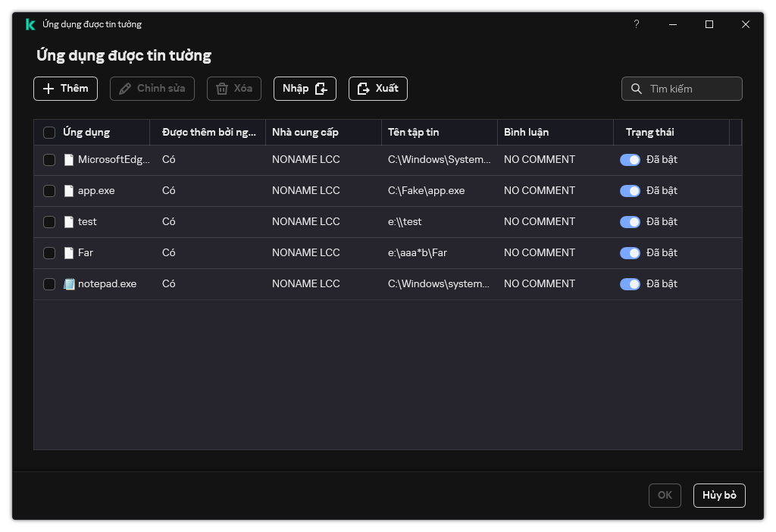This screenshot has width=776, height=532.
Task: Click the MicrosoftEdge file icon
Action: tap(69, 160)
